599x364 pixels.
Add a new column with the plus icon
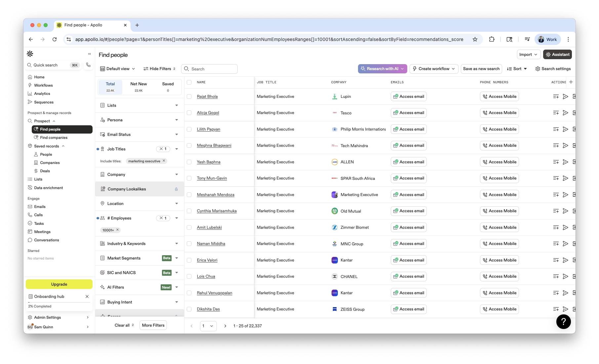(571, 82)
